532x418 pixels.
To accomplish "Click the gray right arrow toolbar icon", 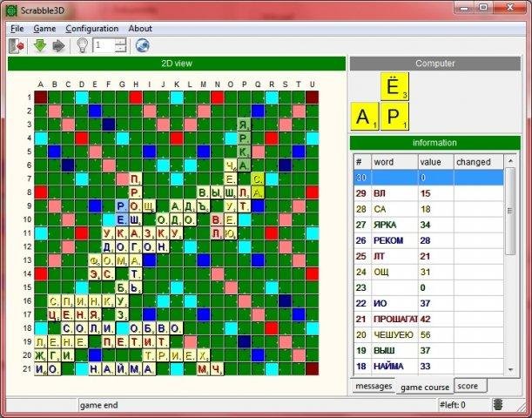I will tap(58, 45).
